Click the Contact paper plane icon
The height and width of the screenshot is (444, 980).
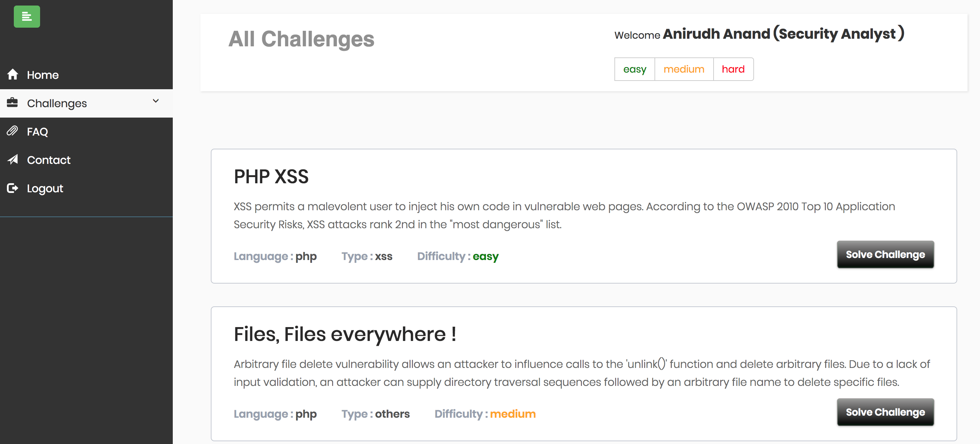12,159
